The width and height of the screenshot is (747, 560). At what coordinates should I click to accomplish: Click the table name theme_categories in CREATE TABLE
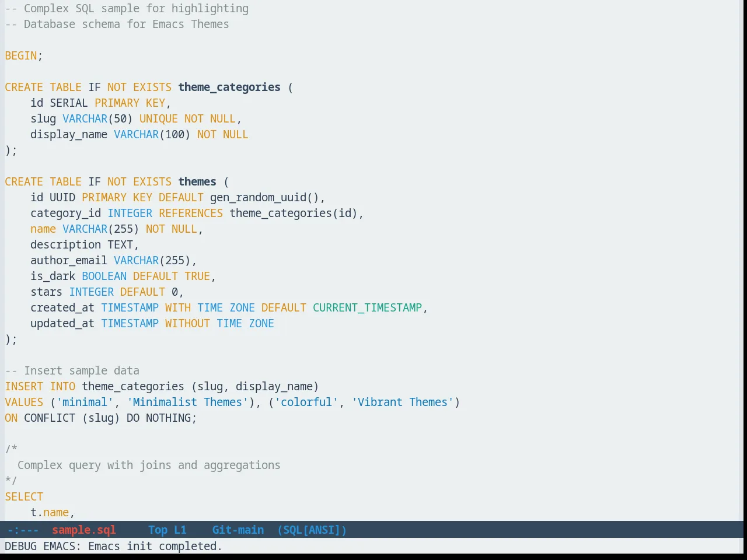pos(229,87)
